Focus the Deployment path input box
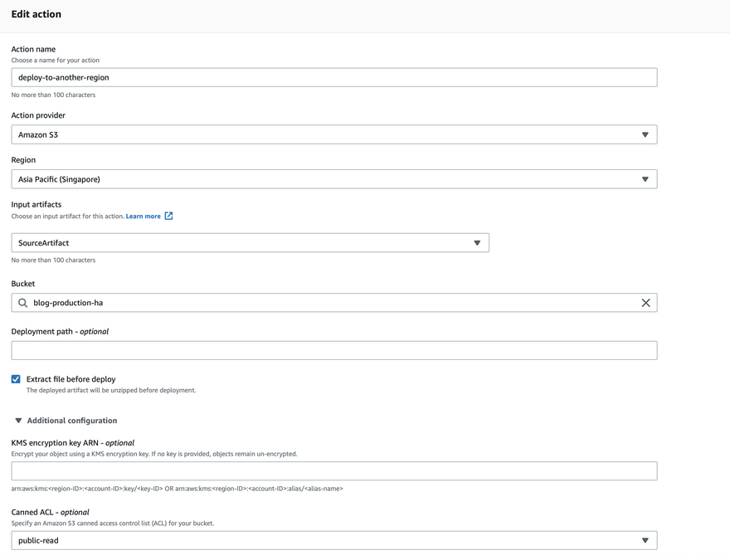This screenshot has width=730, height=560. coord(333,350)
